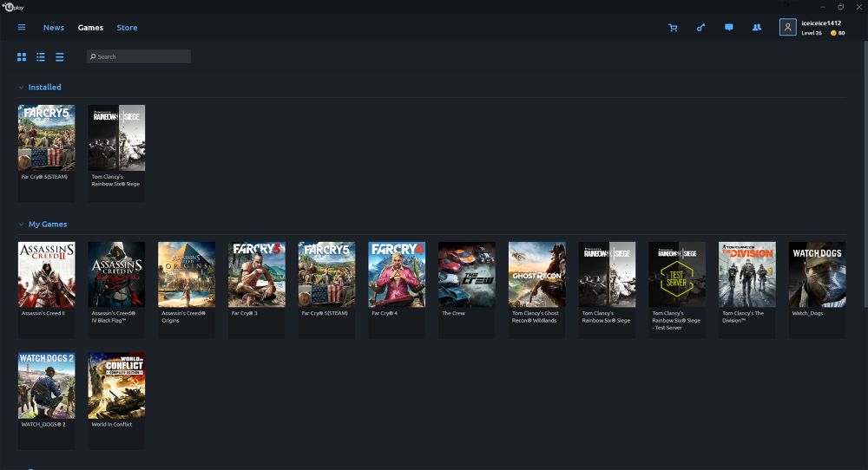Open Watch_Dogs 2 game tile

tap(47, 401)
